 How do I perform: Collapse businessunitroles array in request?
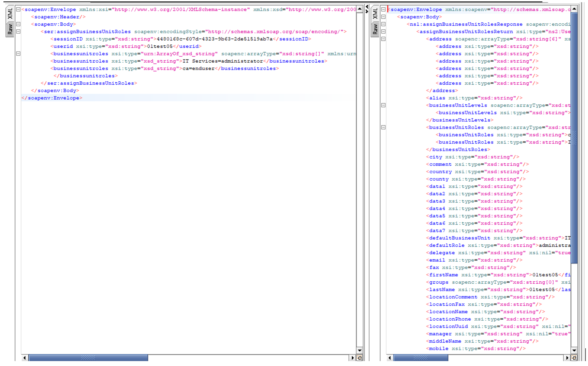[18, 54]
